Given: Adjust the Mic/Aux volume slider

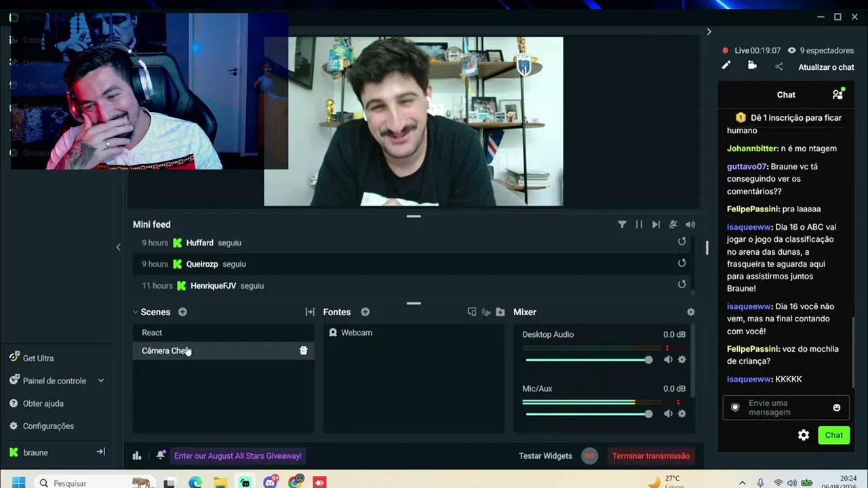Looking at the screenshot, I should coord(589,414).
